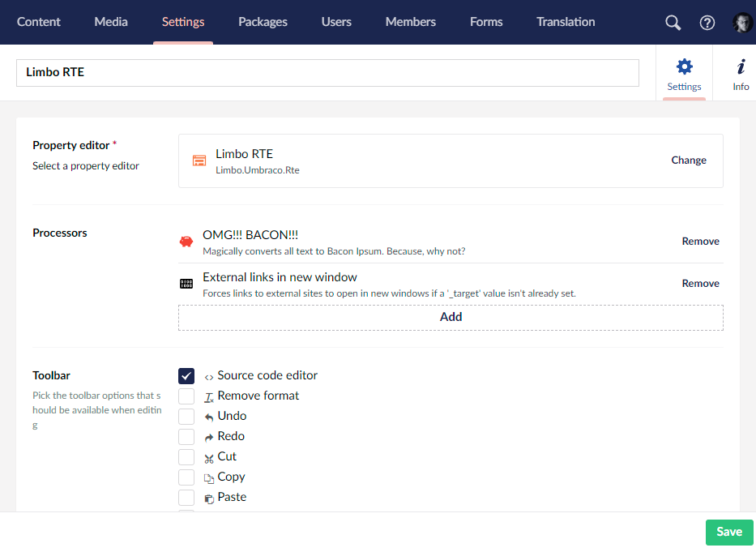This screenshot has height=552, width=756.
Task: Remove the OMG!!! BACON!!! processor
Action: 701,242
